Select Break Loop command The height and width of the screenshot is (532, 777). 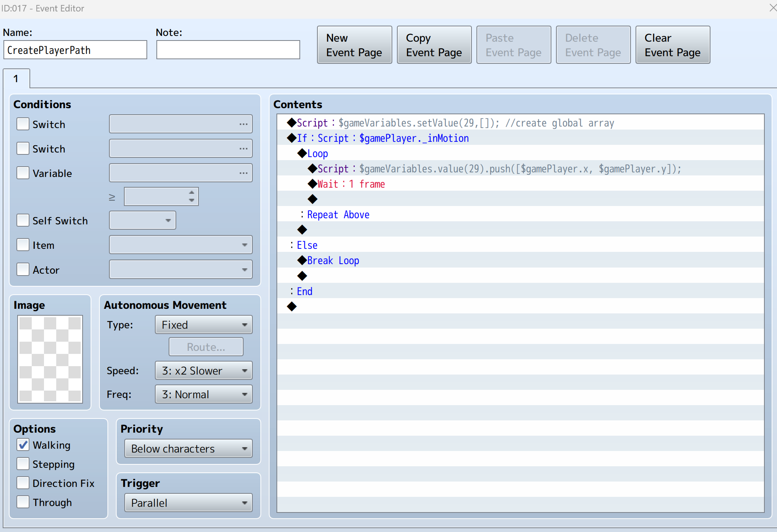520,260
